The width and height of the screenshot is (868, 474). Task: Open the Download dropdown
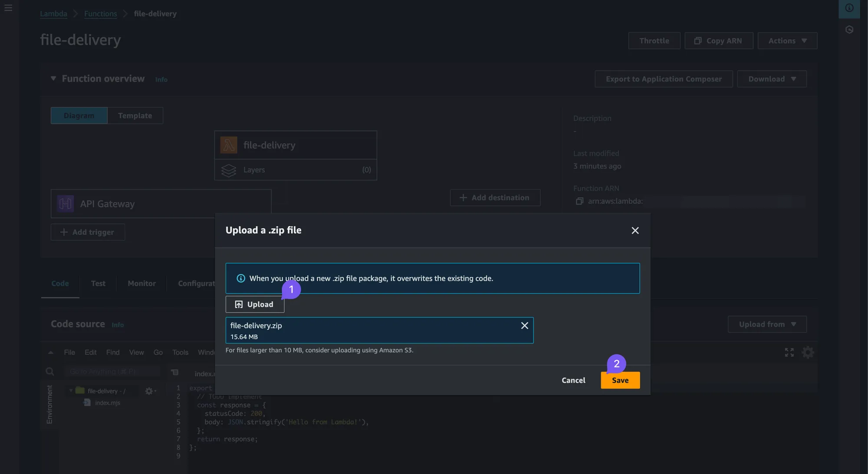point(772,79)
